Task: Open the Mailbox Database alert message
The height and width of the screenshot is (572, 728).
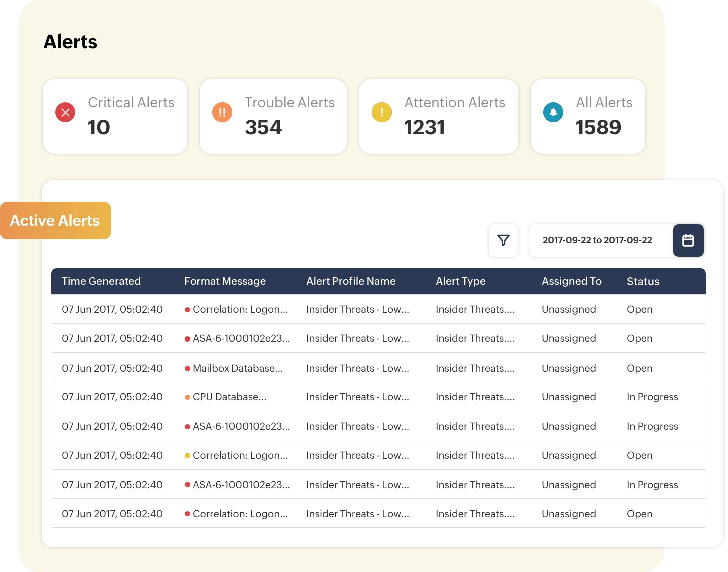Action: 238,368
